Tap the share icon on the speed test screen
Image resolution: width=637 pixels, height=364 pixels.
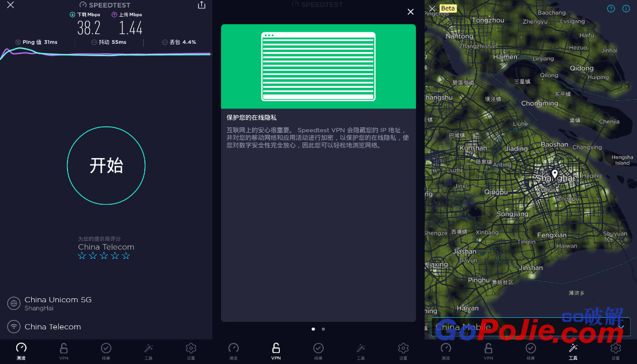point(201,5)
